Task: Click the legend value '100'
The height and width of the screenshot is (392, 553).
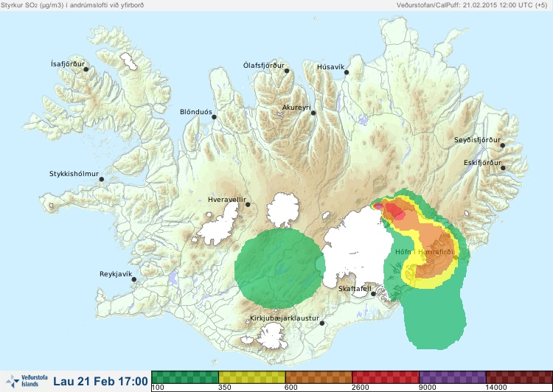Action: 158,388
